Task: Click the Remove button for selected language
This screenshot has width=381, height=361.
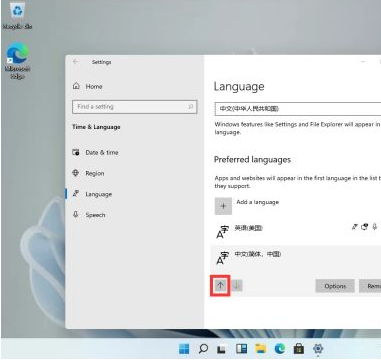Action: (370, 286)
